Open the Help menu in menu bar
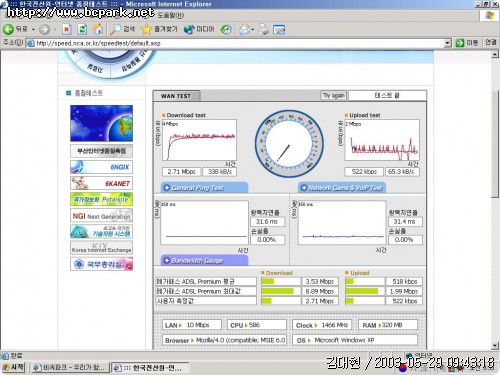500x375 pixels. point(171,15)
